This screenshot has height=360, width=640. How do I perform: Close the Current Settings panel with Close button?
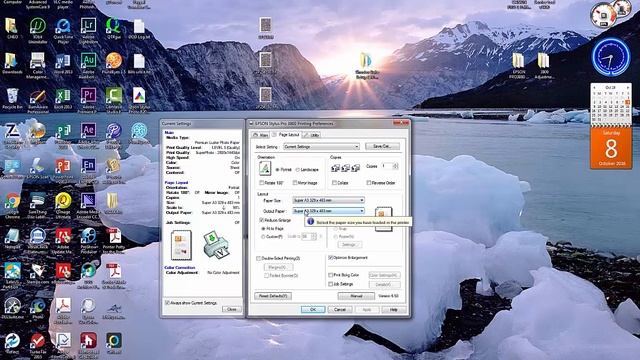[x=231, y=309]
